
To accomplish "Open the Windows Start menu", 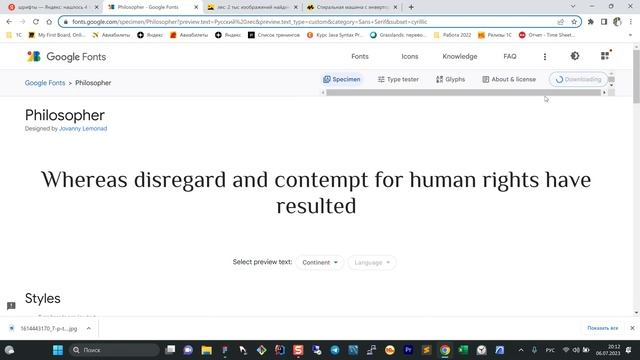I will pos(58,350).
